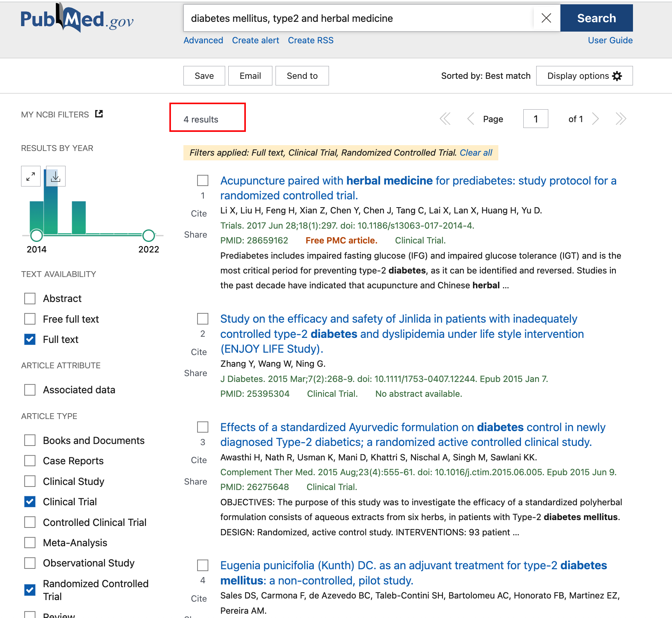The width and height of the screenshot is (672, 618).
Task: Uncheck the Full text filter
Action: click(30, 339)
